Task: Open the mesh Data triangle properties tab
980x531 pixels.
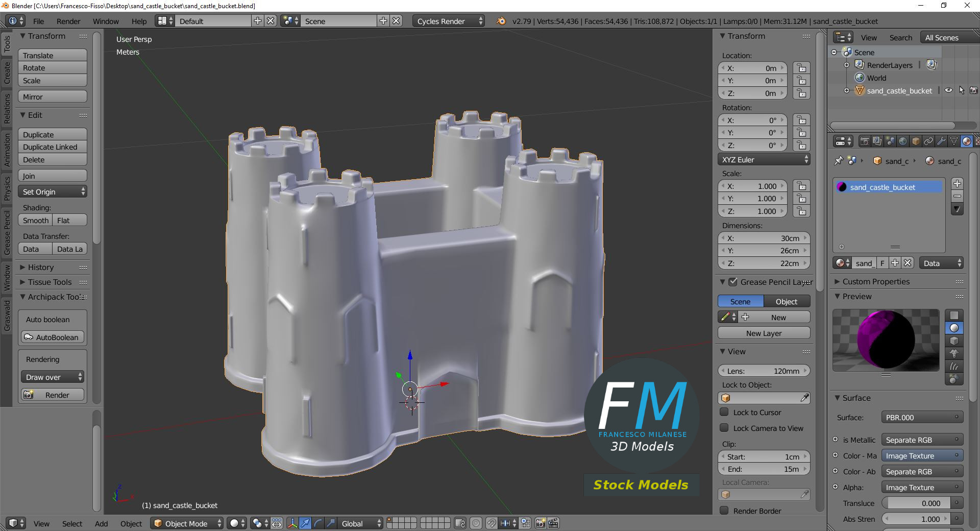Action: [x=953, y=141]
